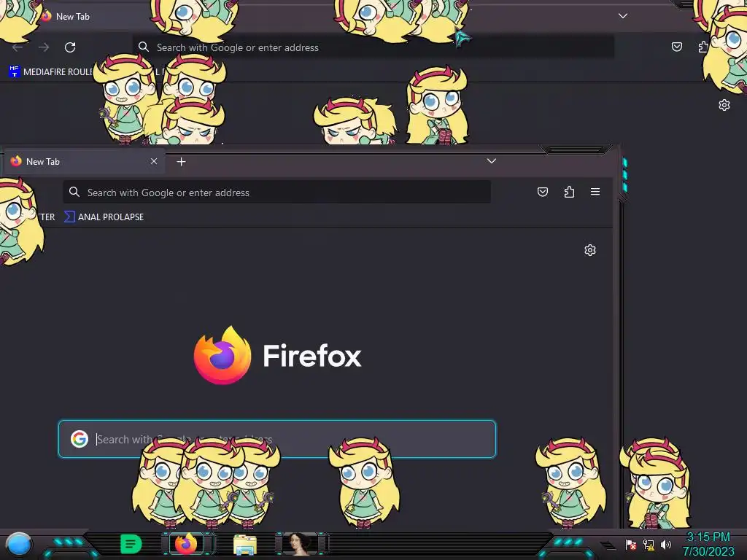
Task: Open new tab settings gear in back window
Action: 724,105
